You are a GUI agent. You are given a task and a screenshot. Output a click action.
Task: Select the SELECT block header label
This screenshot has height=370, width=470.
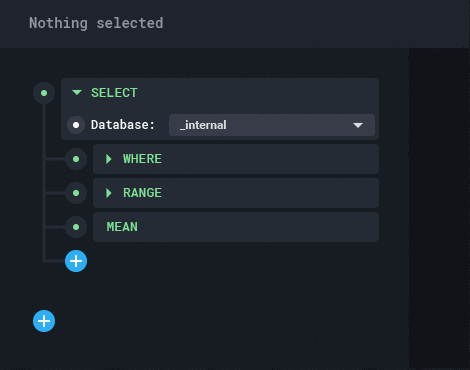114,93
